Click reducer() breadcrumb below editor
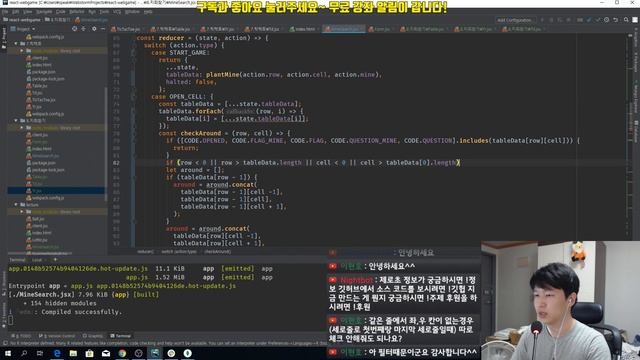This screenshot has height=360, width=640. (145, 252)
